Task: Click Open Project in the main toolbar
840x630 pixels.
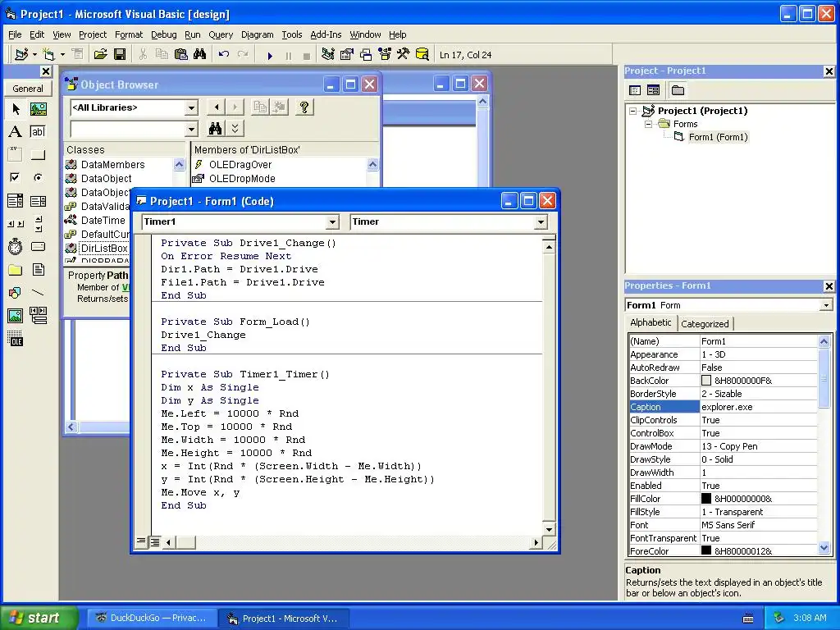Action: click(100, 55)
